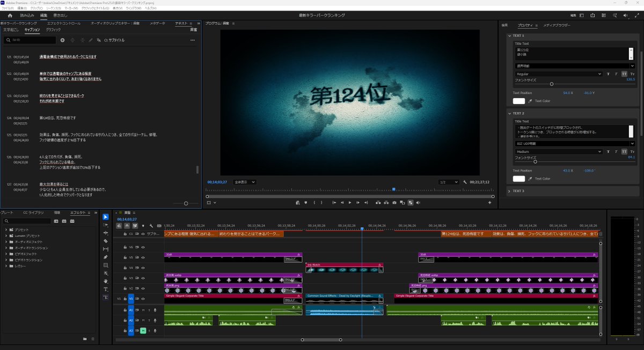644x350 pixels.
Task: Toggle insert sequences as nests button
Action: pyautogui.click(x=119, y=226)
